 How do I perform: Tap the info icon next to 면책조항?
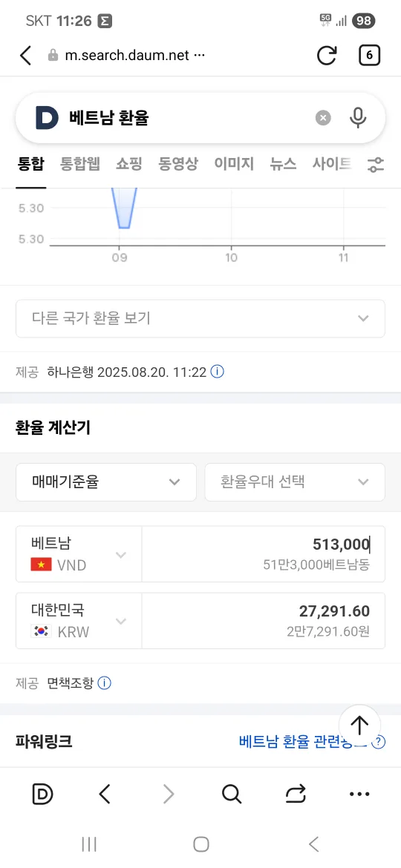coord(104,683)
